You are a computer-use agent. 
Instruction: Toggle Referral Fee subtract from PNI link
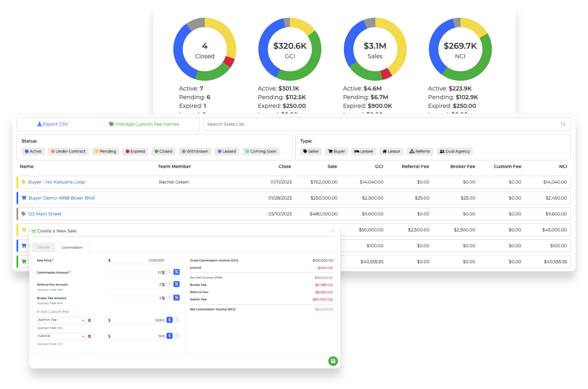tap(60, 290)
